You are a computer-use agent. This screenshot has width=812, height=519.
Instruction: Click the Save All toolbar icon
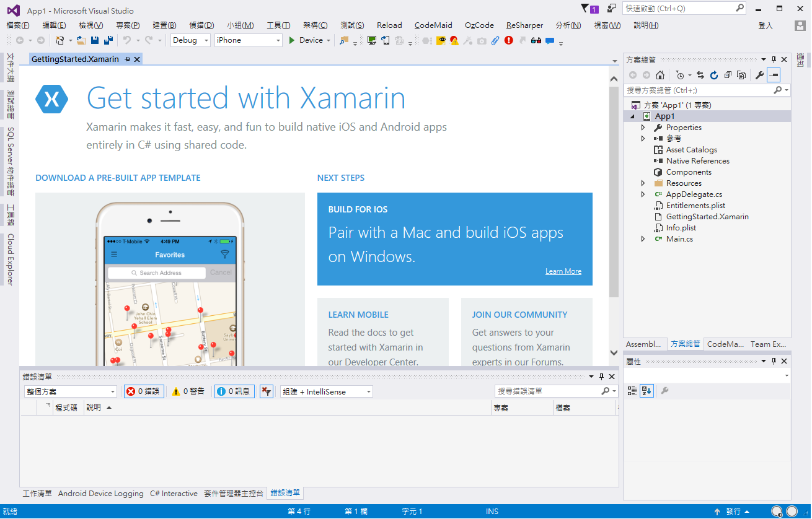click(x=108, y=40)
